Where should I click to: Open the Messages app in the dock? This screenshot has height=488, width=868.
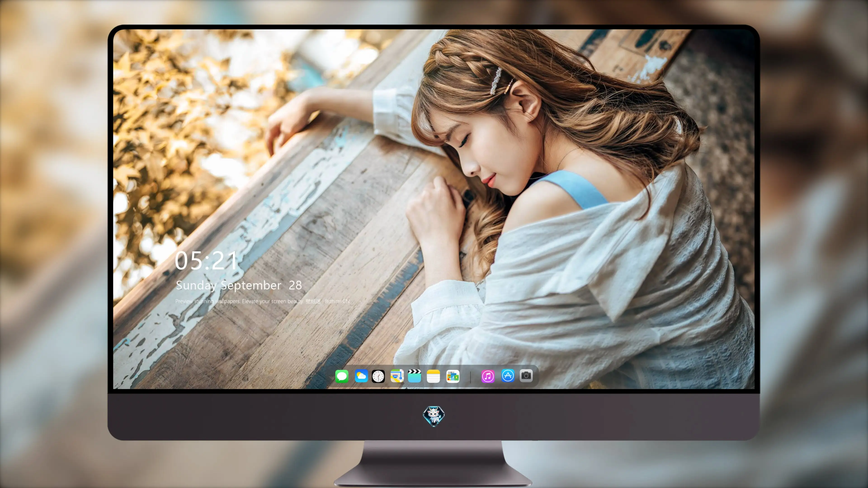click(x=342, y=376)
